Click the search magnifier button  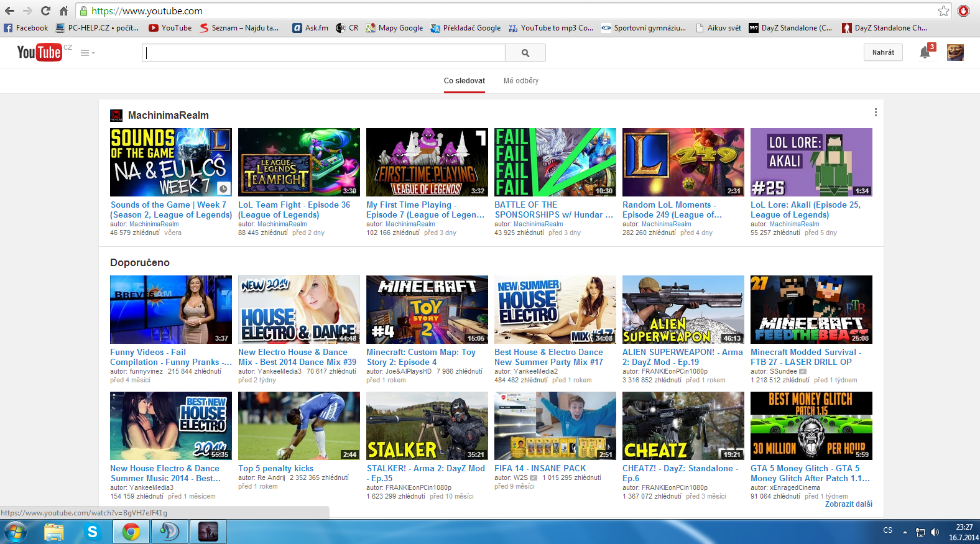pos(525,53)
